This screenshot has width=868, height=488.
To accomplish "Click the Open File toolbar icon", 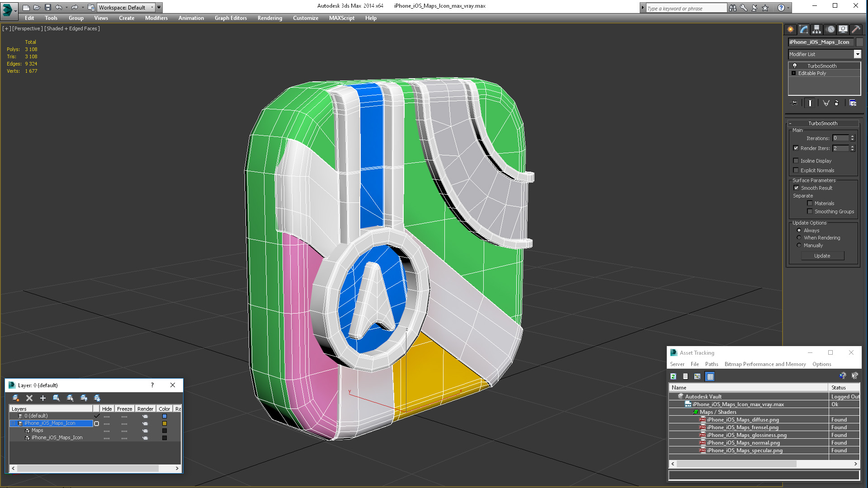I will point(37,7).
